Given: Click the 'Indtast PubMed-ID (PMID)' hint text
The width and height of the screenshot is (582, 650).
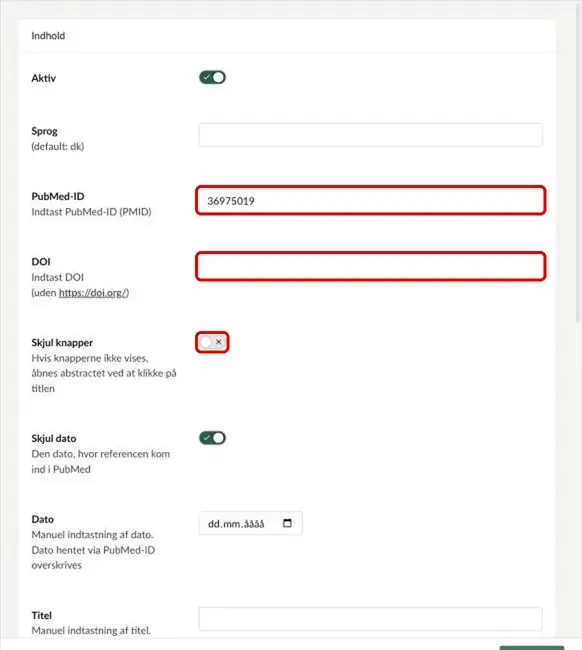Looking at the screenshot, I should click(x=91, y=212).
